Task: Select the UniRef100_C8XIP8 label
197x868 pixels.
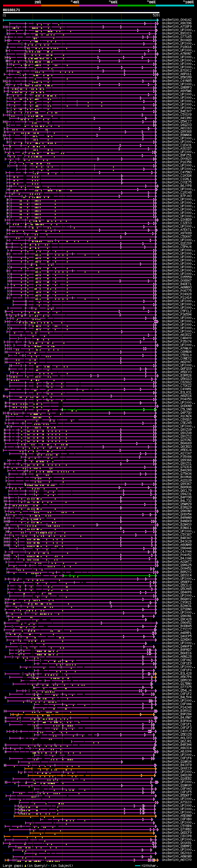Action: (177, 836)
